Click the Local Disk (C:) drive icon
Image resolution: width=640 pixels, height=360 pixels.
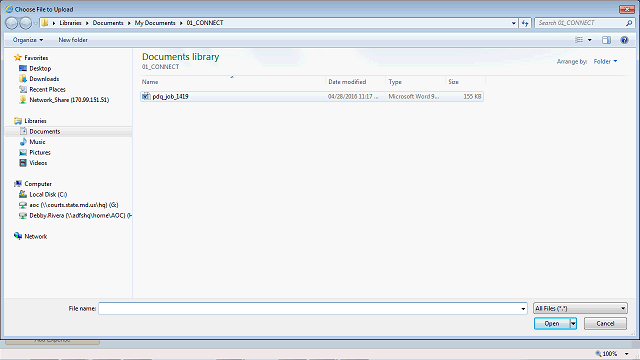tap(23, 194)
